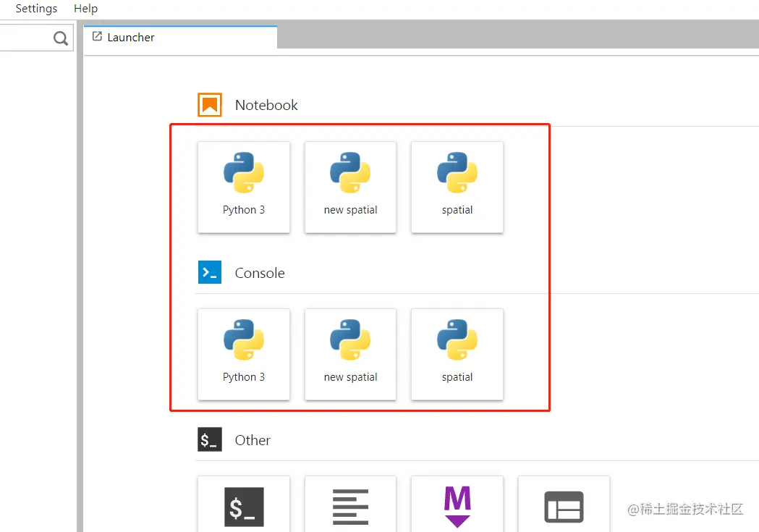Click the Other section terminal icon
Screen dimensions: 759x532
pyautogui.click(x=210, y=439)
